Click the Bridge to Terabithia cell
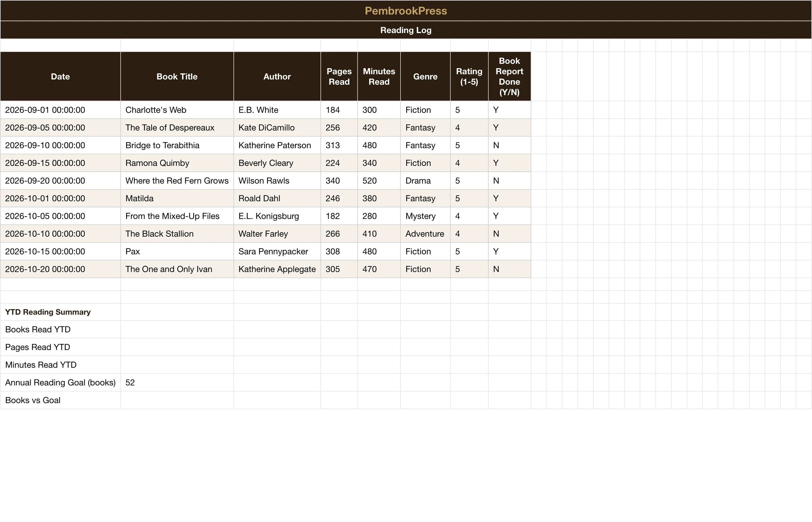Image resolution: width=812 pixels, height=522 pixels. tap(177, 145)
